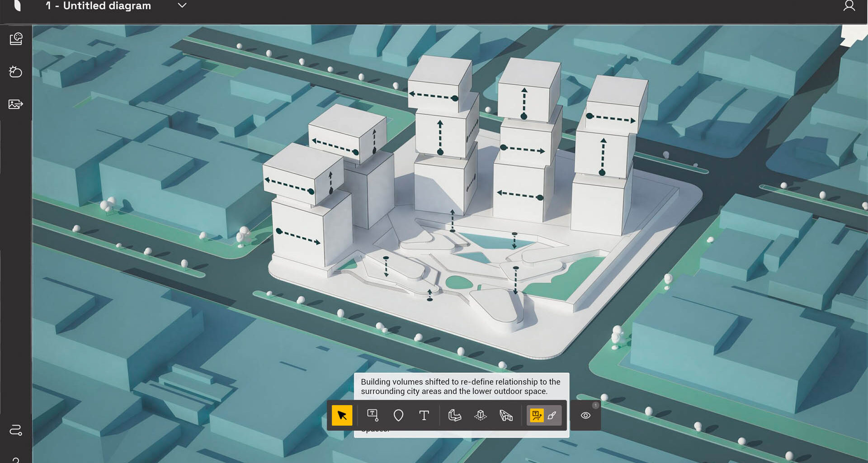Click the 'Building volumes shifted' caption text
The height and width of the screenshot is (463, 868).
460,386
